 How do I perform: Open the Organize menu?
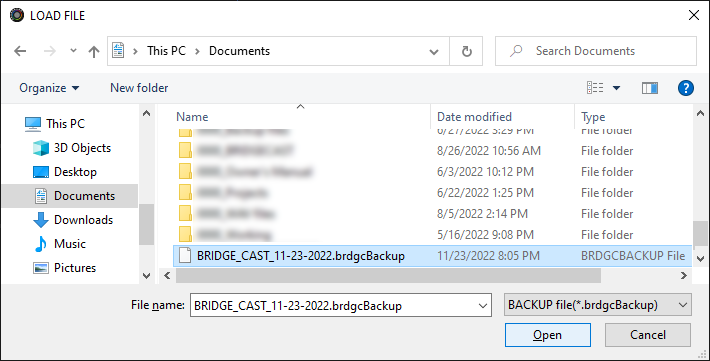[49, 88]
